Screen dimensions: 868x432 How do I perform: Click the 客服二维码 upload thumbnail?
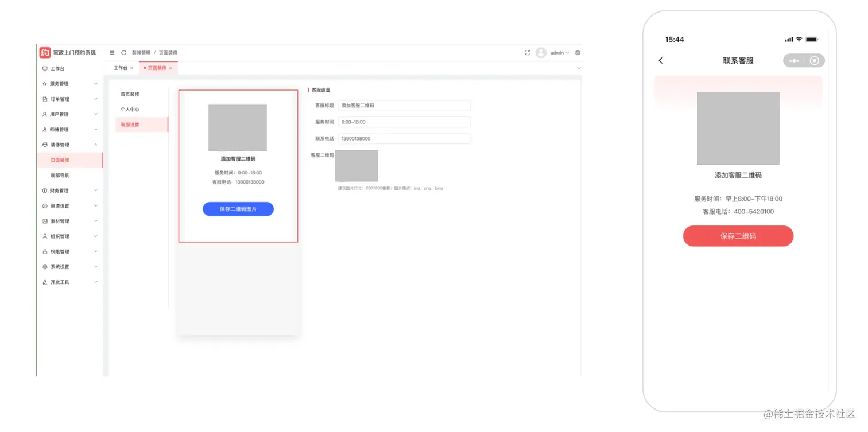click(x=356, y=166)
